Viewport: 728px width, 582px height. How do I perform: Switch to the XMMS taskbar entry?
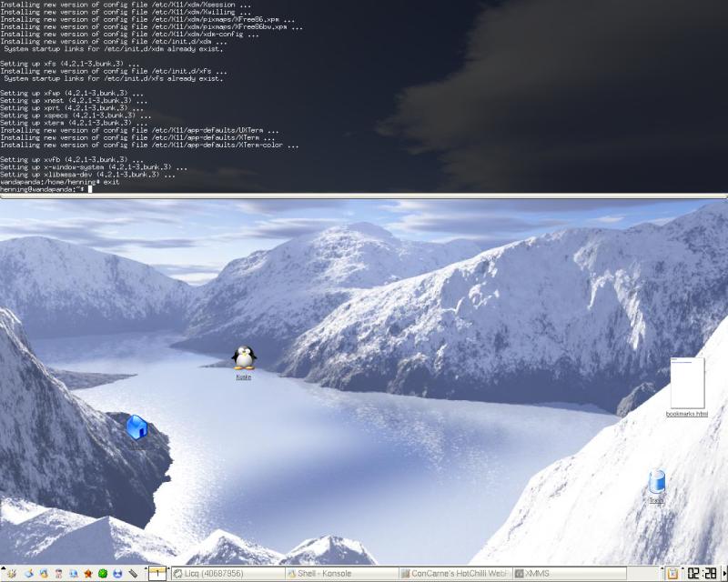(x=570, y=574)
